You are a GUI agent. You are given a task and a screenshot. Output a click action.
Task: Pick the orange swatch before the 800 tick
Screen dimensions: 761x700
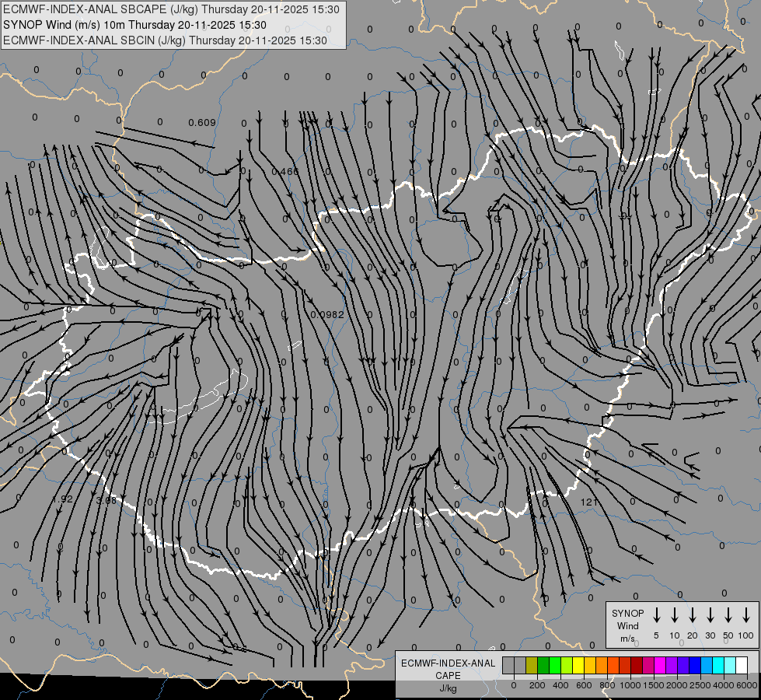click(x=602, y=665)
